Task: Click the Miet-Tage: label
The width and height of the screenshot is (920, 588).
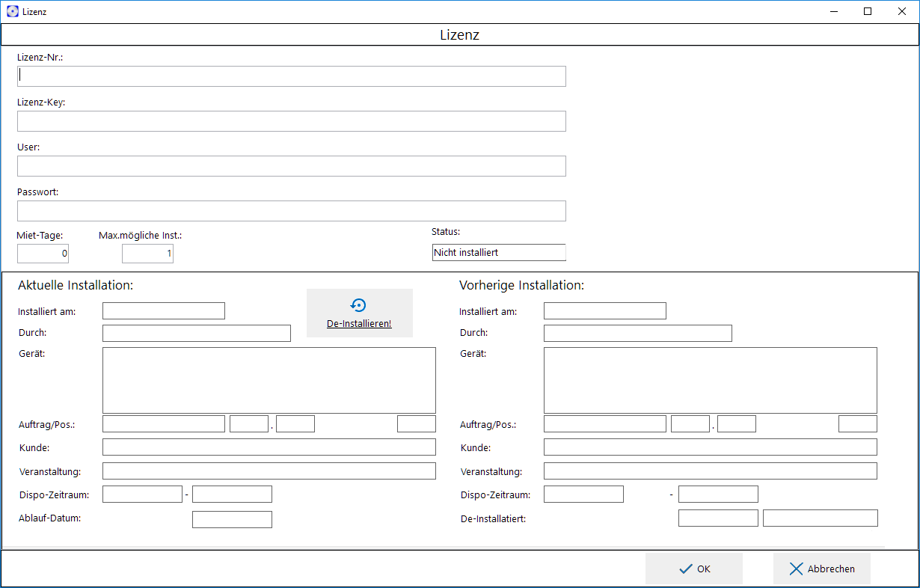Action: pos(40,235)
